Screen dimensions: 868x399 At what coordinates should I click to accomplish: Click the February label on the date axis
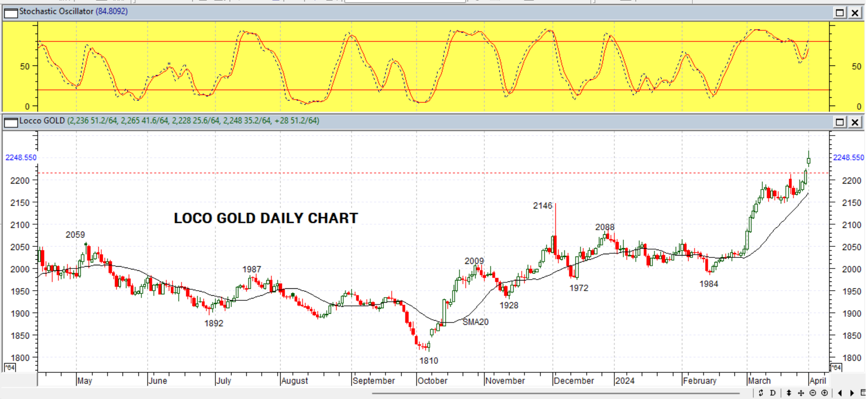click(x=700, y=381)
